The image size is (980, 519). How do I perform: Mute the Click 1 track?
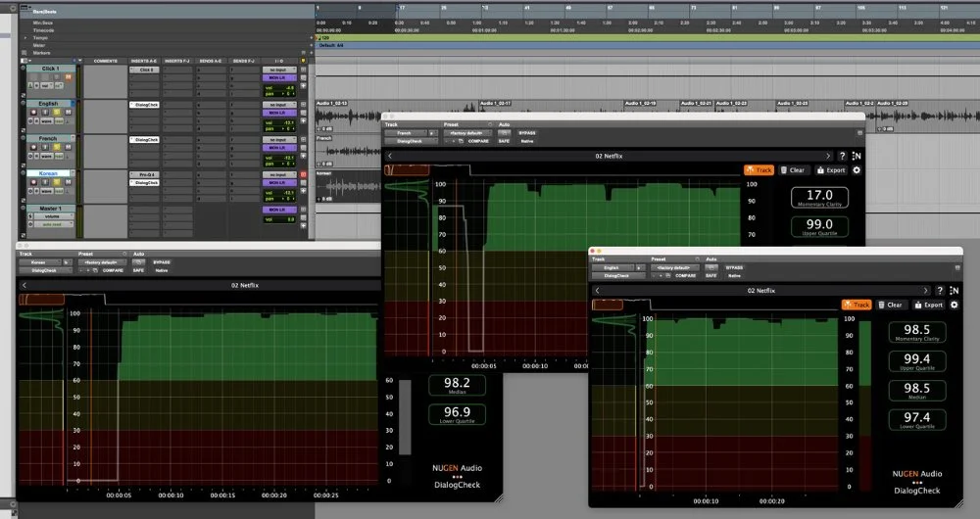click(69, 77)
